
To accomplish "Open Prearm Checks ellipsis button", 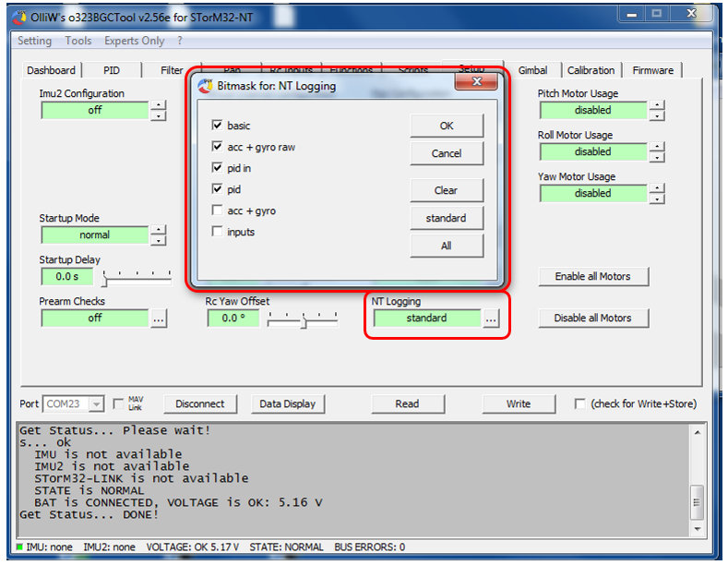I will 159,319.
